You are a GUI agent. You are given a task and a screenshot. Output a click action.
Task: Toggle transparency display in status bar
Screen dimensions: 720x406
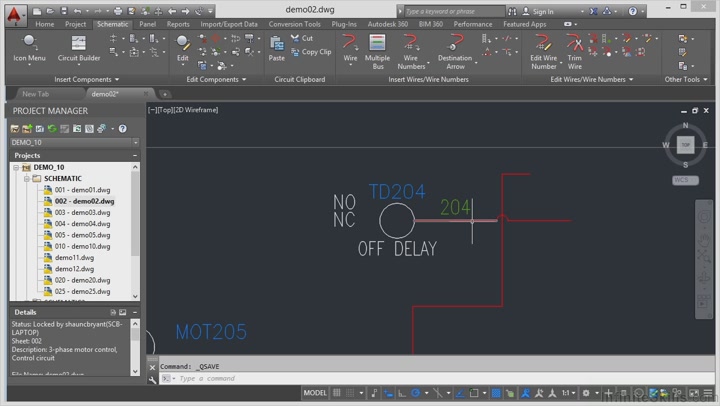point(496,393)
